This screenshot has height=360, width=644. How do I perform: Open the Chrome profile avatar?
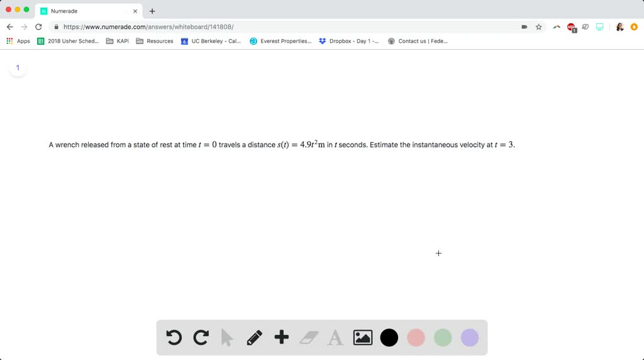619,26
